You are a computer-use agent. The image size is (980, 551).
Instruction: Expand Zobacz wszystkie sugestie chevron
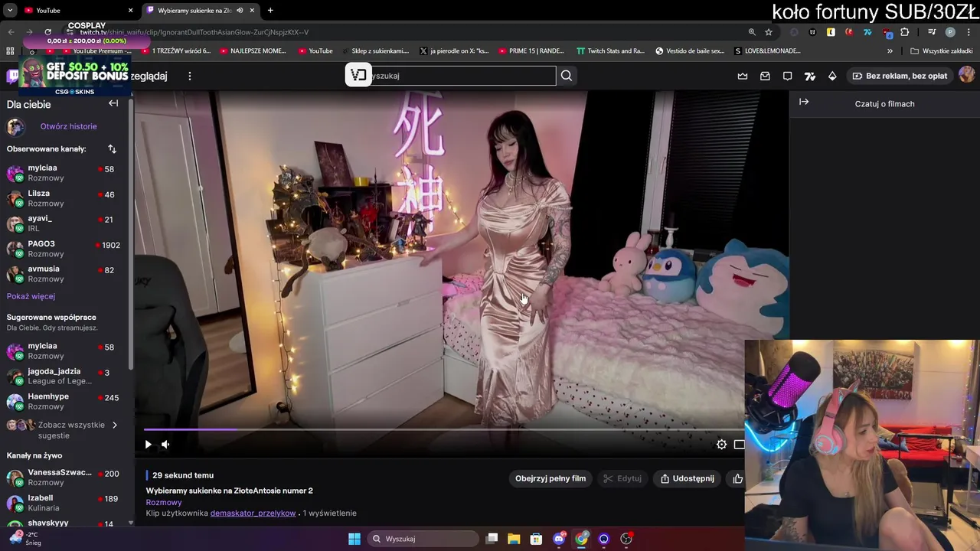pyautogui.click(x=115, y=425)
